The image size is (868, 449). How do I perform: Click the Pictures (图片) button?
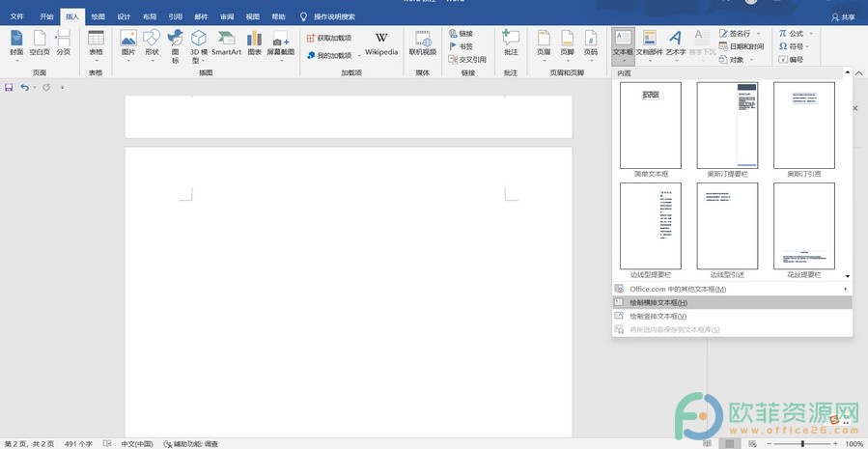pyautogui.click(x=128, y=45)
